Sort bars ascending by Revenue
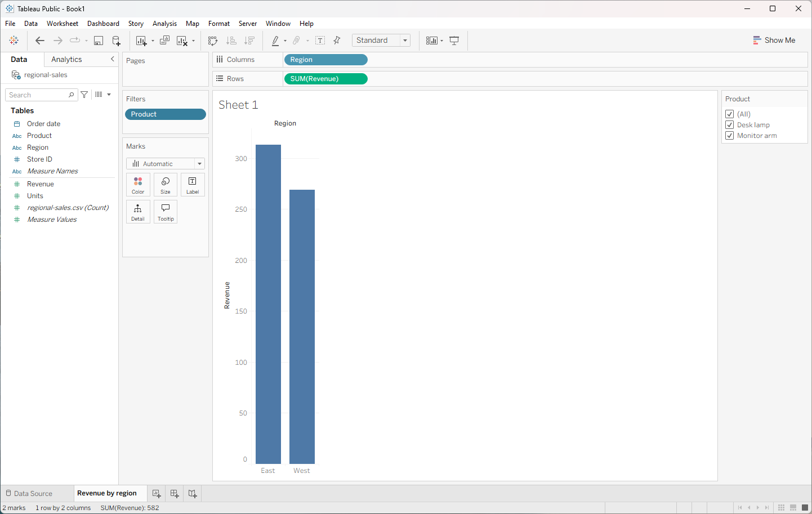812x514 pixels. [231, 41]
